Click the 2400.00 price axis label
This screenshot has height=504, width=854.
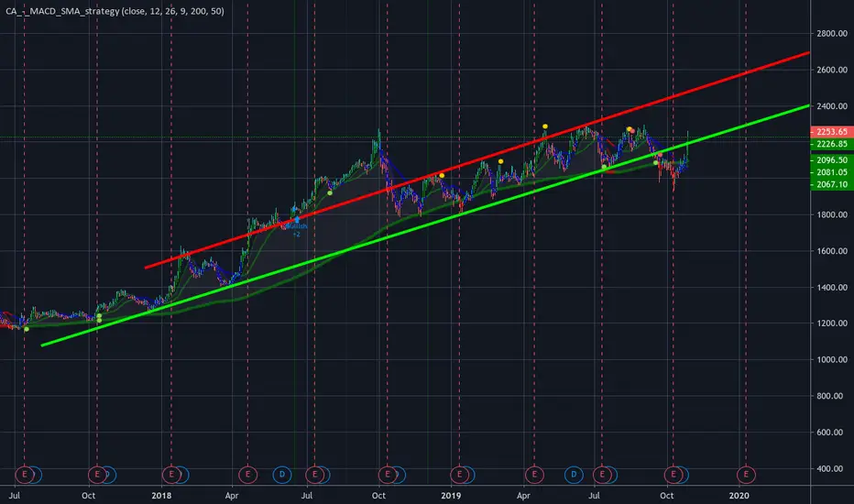point(832,106)
